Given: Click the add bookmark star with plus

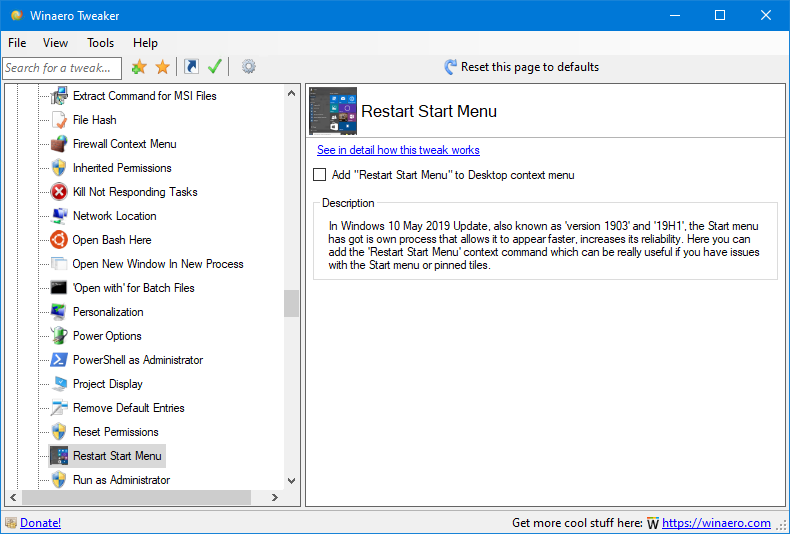Looking at the screenshot, I should tap(139, 67).
